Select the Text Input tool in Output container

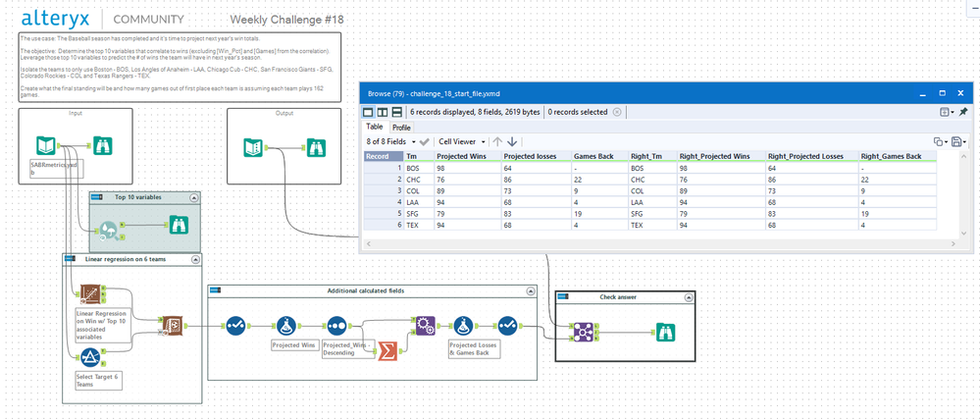click(254, 148)
